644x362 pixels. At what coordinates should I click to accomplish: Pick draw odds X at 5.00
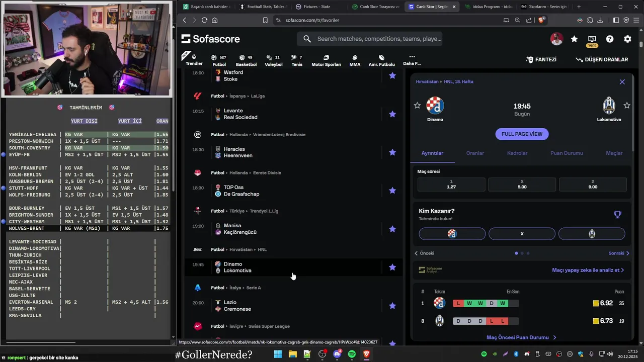[522, 184]
